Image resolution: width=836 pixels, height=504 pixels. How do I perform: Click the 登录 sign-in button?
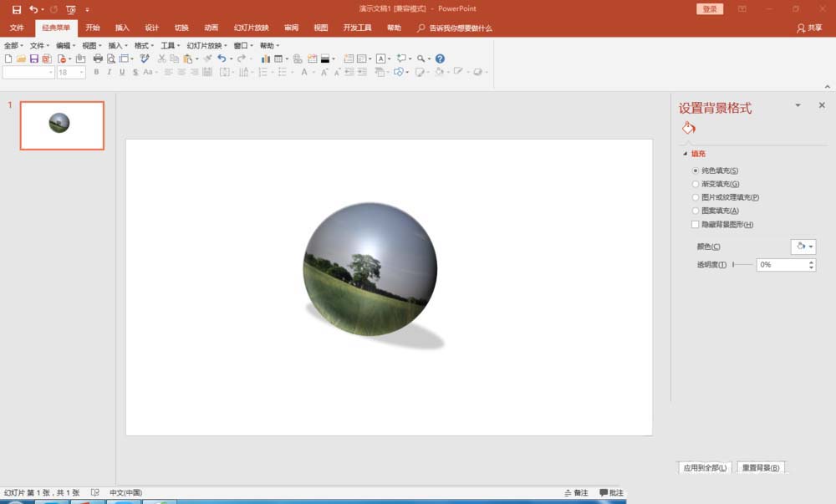point(710,9)
